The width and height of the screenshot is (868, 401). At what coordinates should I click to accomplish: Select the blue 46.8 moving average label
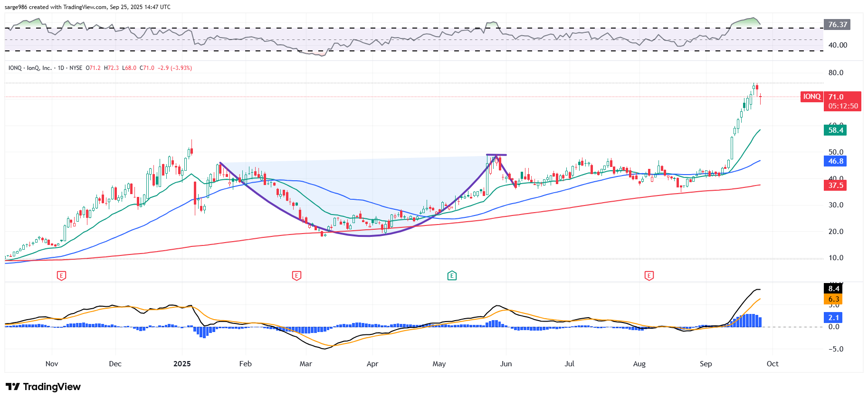pos(835,161)
